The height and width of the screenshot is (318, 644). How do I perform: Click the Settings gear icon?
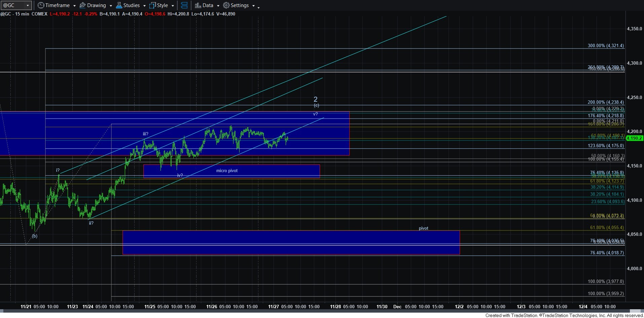(226, 5)
